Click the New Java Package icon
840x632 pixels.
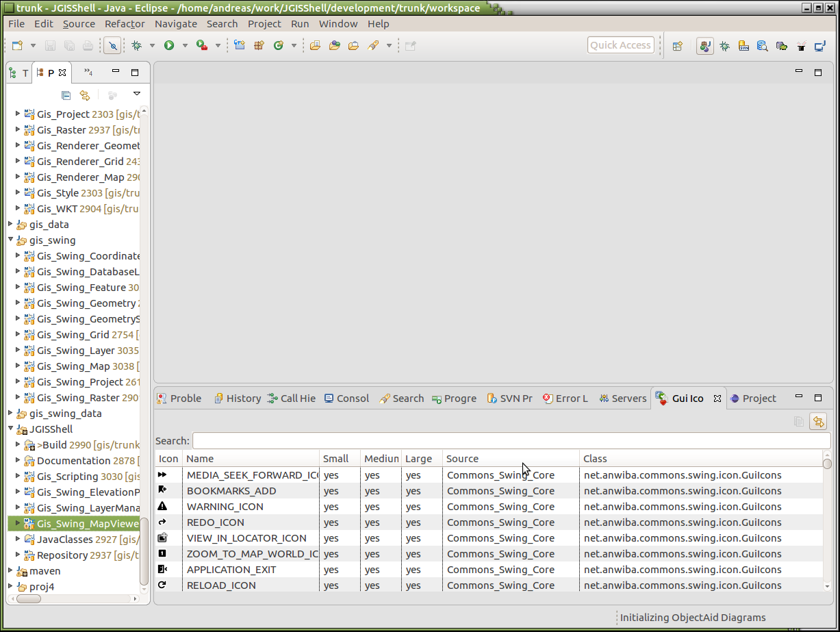point(259,46)
